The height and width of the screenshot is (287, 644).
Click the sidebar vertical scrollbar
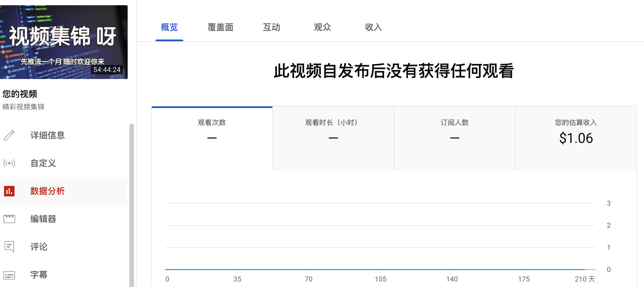[x=132, y=205]
